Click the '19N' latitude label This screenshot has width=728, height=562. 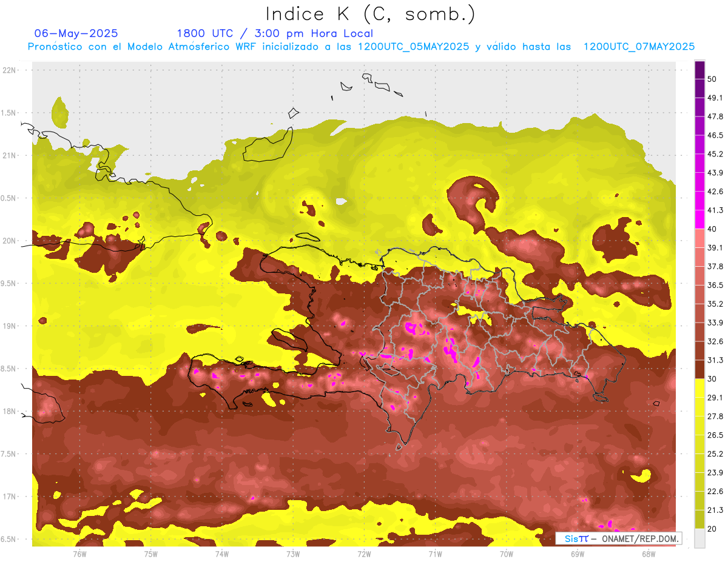point(10,326)
